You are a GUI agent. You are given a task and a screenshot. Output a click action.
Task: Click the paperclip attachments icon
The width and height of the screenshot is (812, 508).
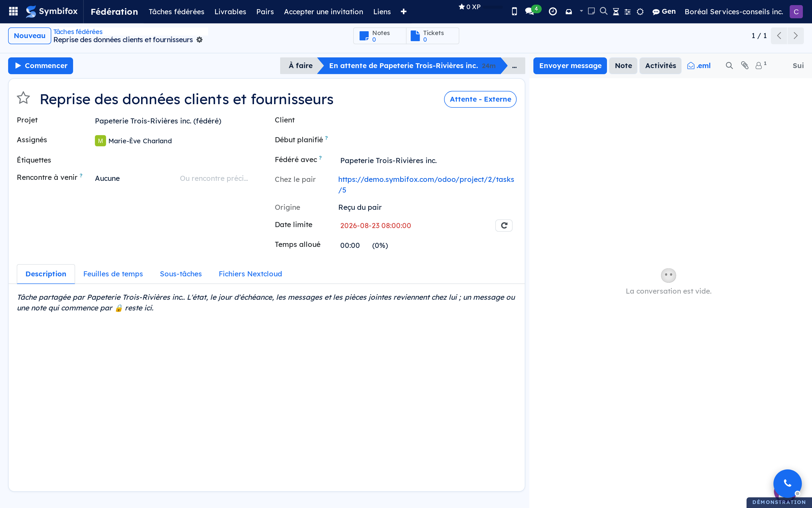[x=745, y=65]
